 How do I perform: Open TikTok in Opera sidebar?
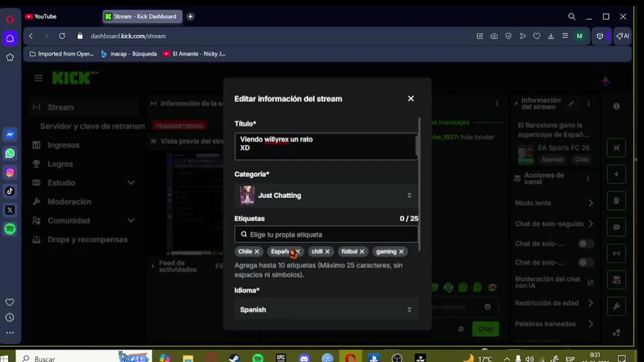tap(10, 191)
